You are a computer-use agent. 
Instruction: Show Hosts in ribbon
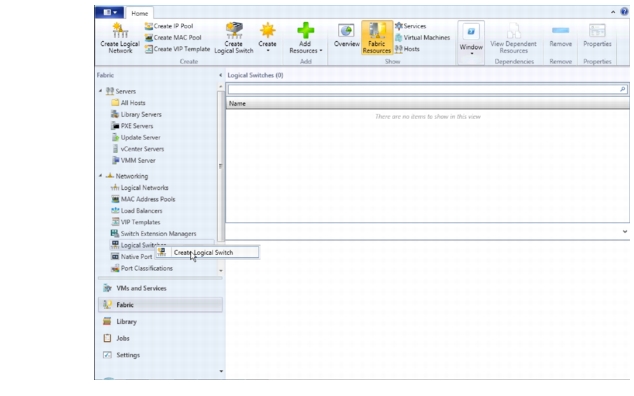tap(407, 49)
